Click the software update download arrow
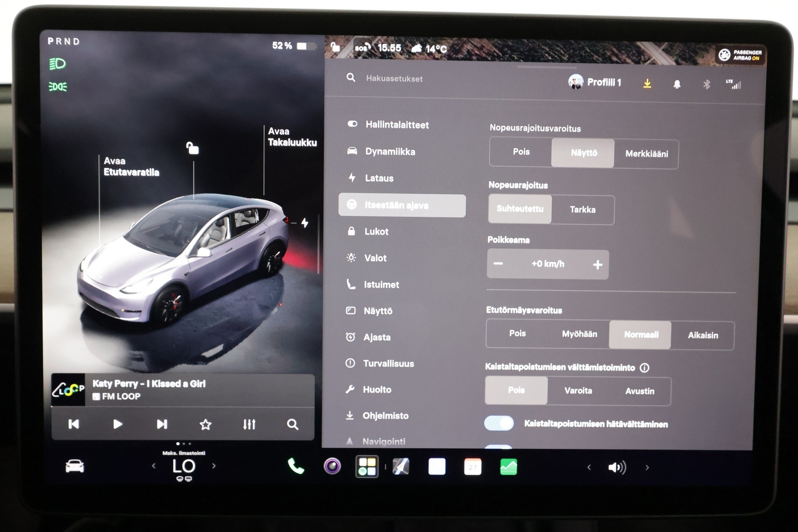 click(647, 84)
